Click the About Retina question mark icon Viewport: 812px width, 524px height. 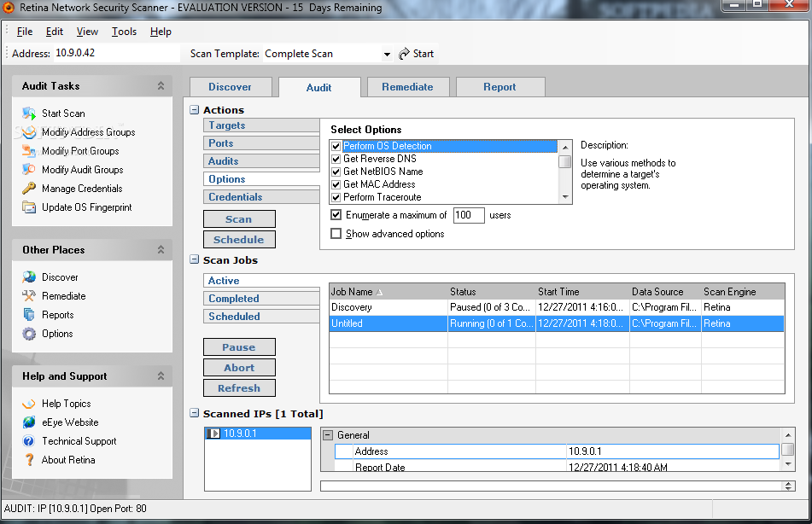[x=29, y=460]
